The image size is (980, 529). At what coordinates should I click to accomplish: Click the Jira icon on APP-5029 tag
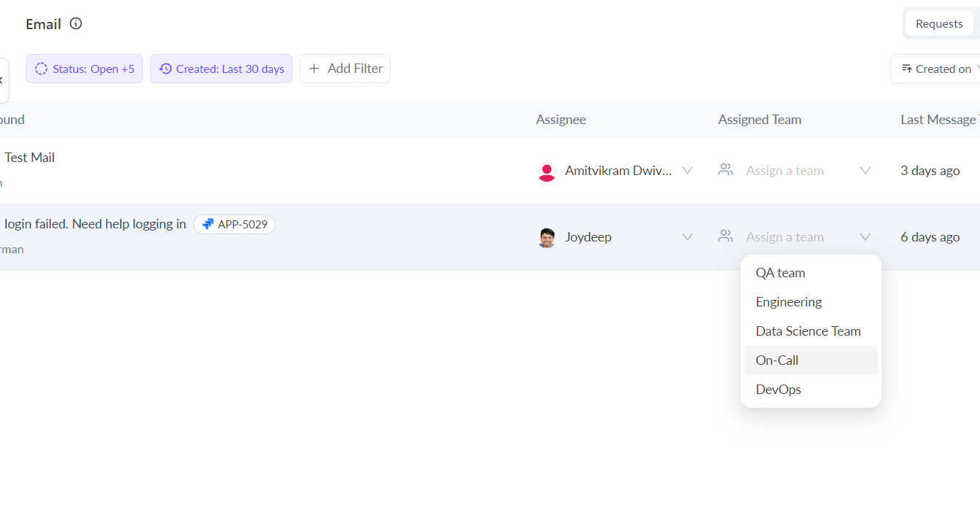pos(208,225)
